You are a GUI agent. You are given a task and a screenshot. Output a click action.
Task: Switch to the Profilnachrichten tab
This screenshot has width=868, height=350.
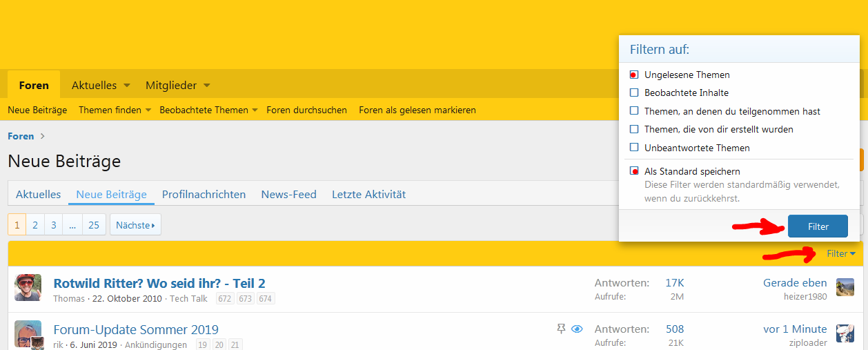(x=204, y=195)
